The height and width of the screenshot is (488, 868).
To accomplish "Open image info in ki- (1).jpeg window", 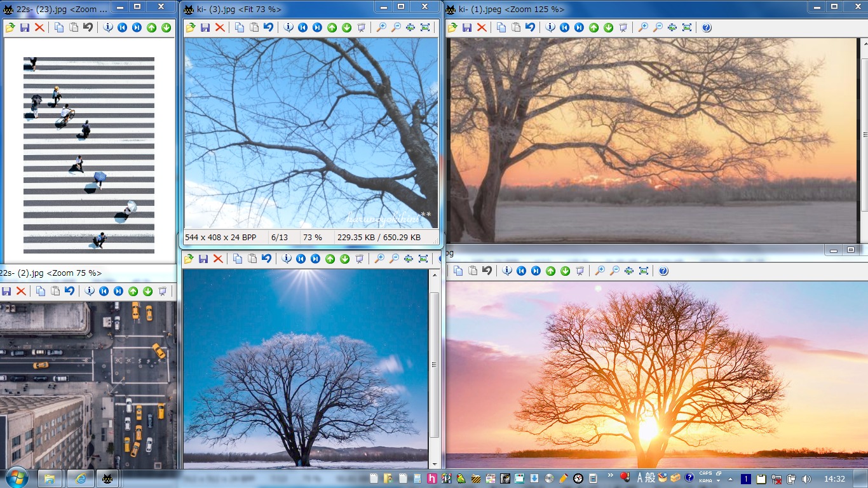I will coord(550,27).
